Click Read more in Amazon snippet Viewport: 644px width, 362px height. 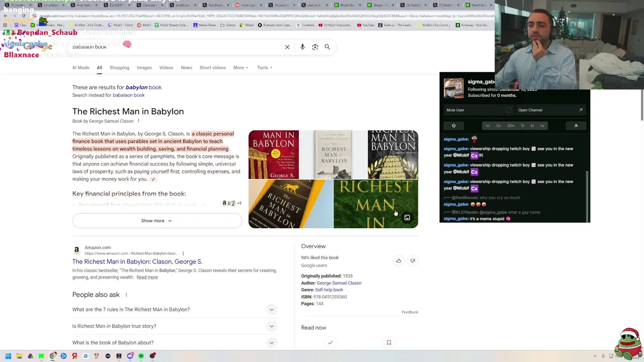[x=147, y=278]
